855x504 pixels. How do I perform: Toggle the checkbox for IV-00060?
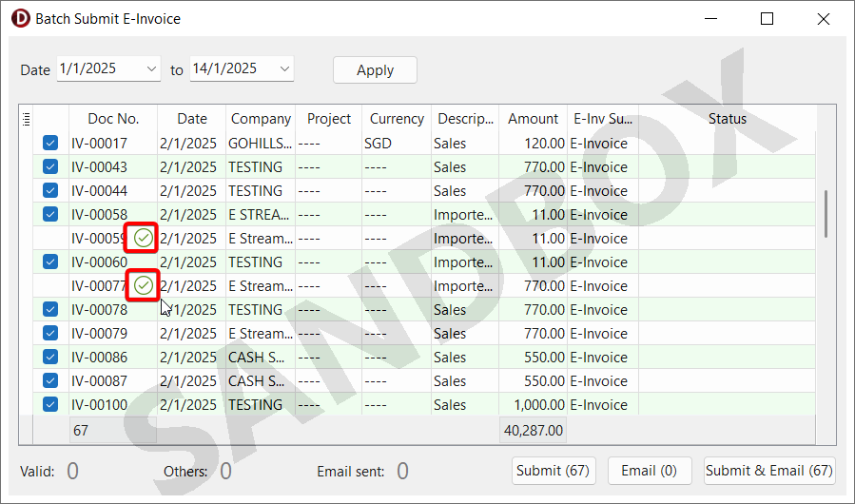[x=50, y=262]
